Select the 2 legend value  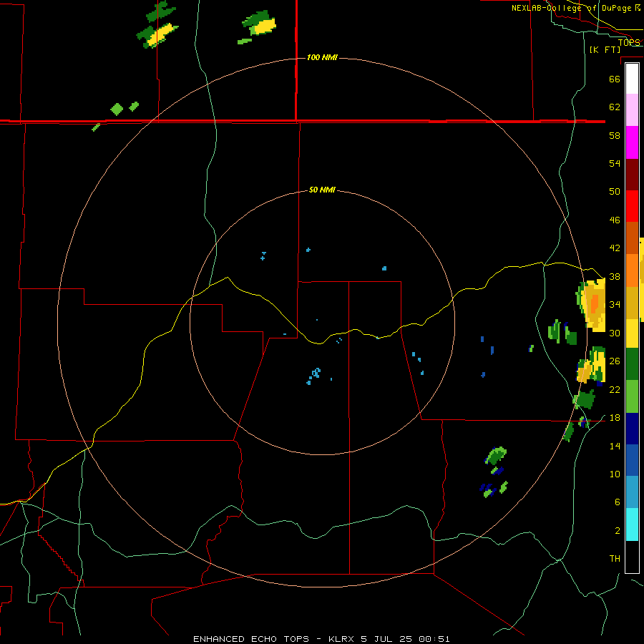pyautogui.click(x=618, y=531)
